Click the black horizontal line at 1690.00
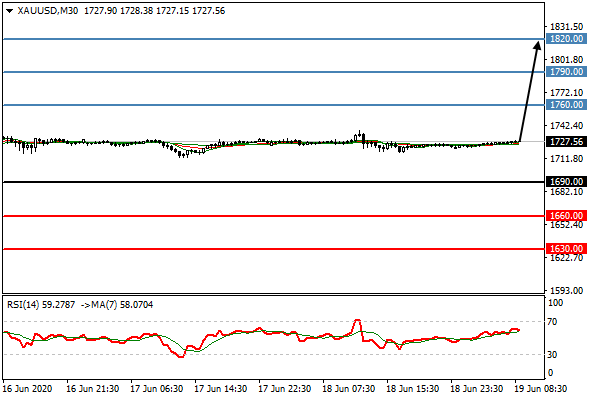Image resolution: width=590 pixels, height=400 pixels. coord(274,182)
